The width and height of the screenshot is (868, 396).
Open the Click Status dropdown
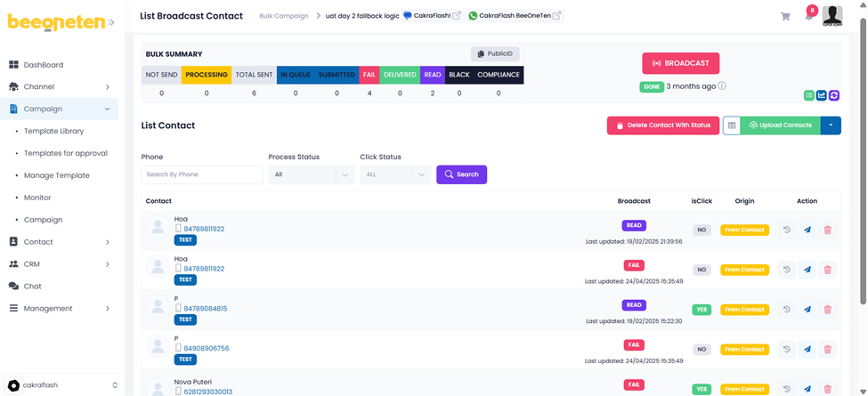click(x=395, y=174)
